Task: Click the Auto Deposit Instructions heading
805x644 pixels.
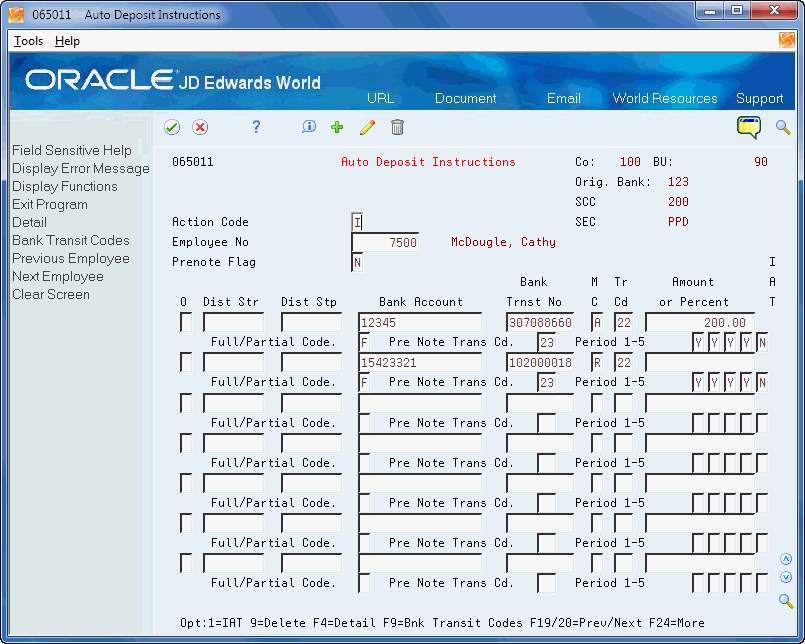Action: pos(428,162)
